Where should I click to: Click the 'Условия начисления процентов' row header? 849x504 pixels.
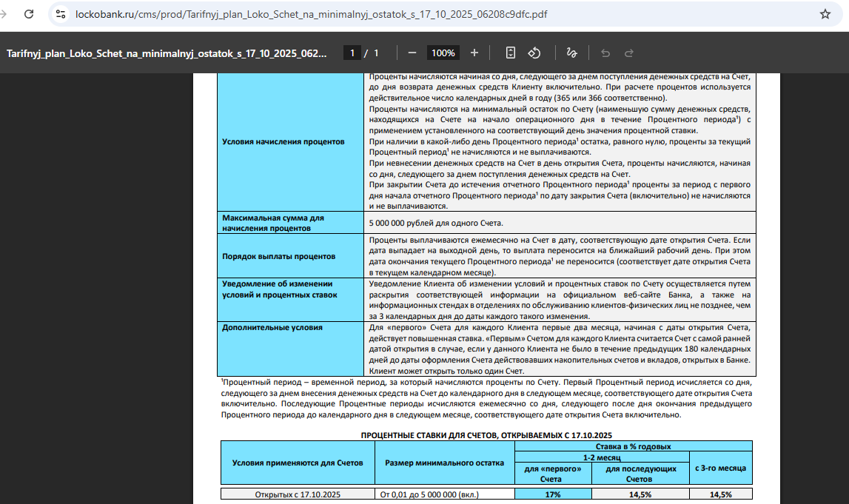tap(283, 141)
